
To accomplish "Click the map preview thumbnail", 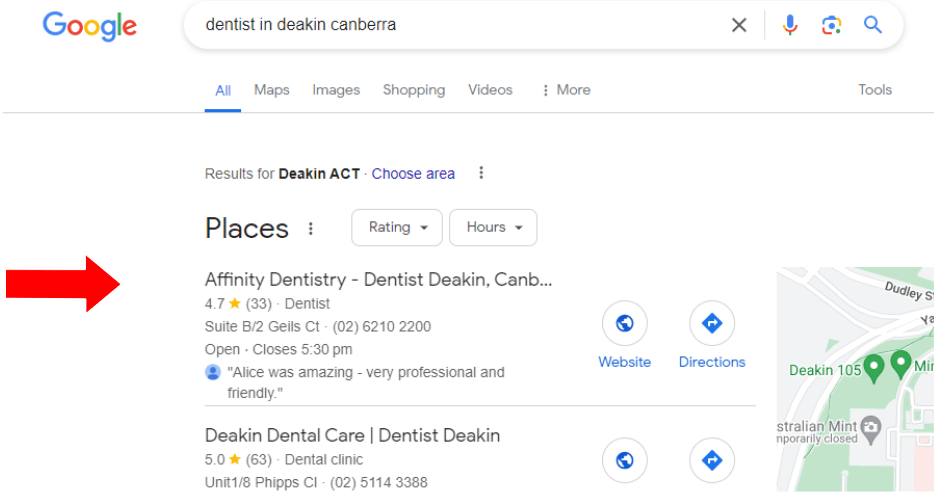I will point(855,380).
